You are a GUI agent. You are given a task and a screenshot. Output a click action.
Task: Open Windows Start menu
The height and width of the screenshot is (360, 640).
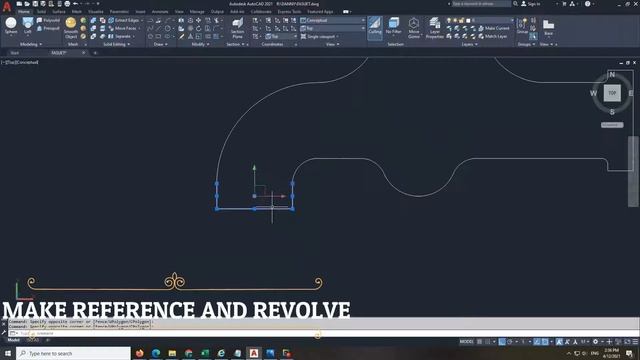7,353
